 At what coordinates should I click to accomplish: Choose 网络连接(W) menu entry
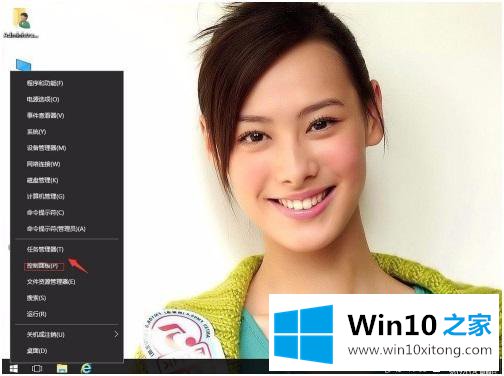67,164
